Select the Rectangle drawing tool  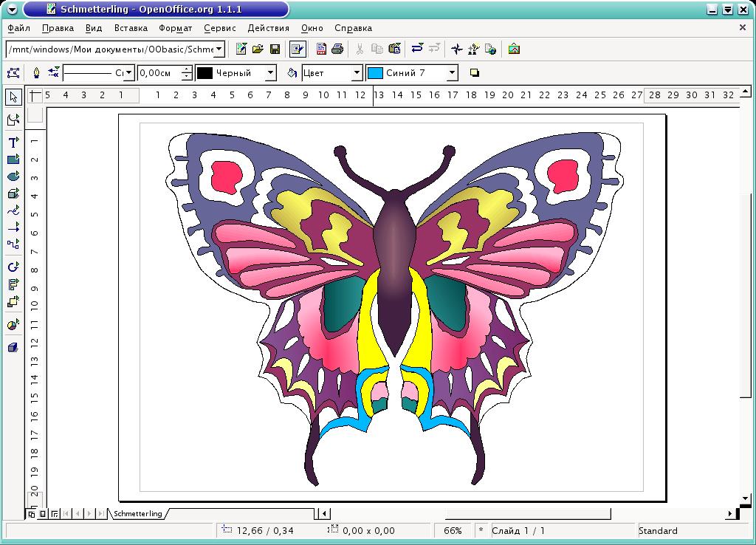tap(13, 160)
